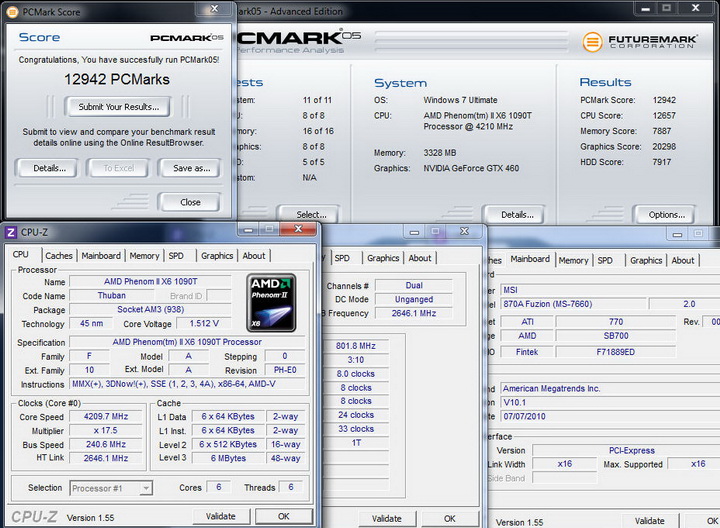Minimize the middle CPU-Z memory window
Screen dimensions: 720x528
click(414, 232)
